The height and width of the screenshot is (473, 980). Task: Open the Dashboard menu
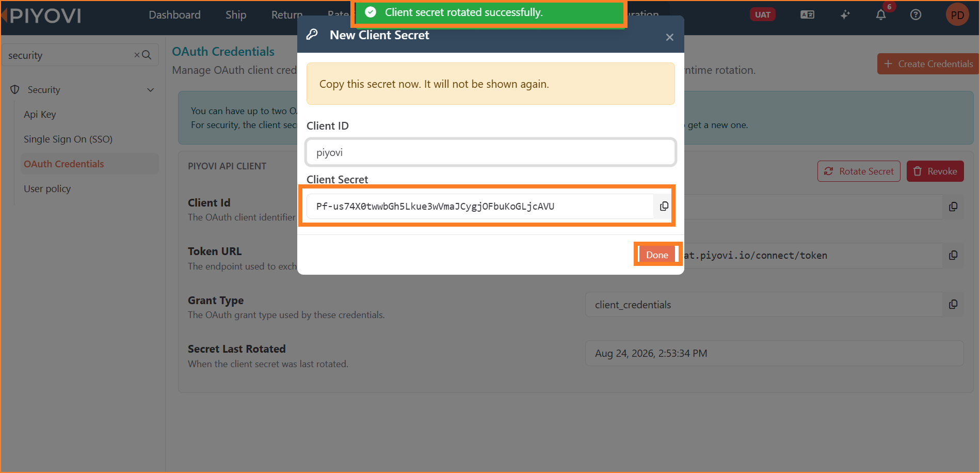pyautogui.click(x=174, y=15)
